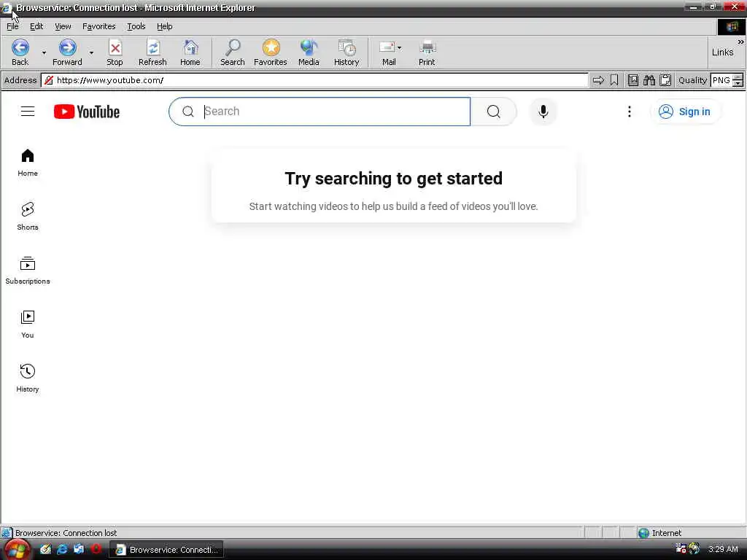Click the Windows Start orb
The width and height of the screenshot is (747, 560).
coord(18,550)
